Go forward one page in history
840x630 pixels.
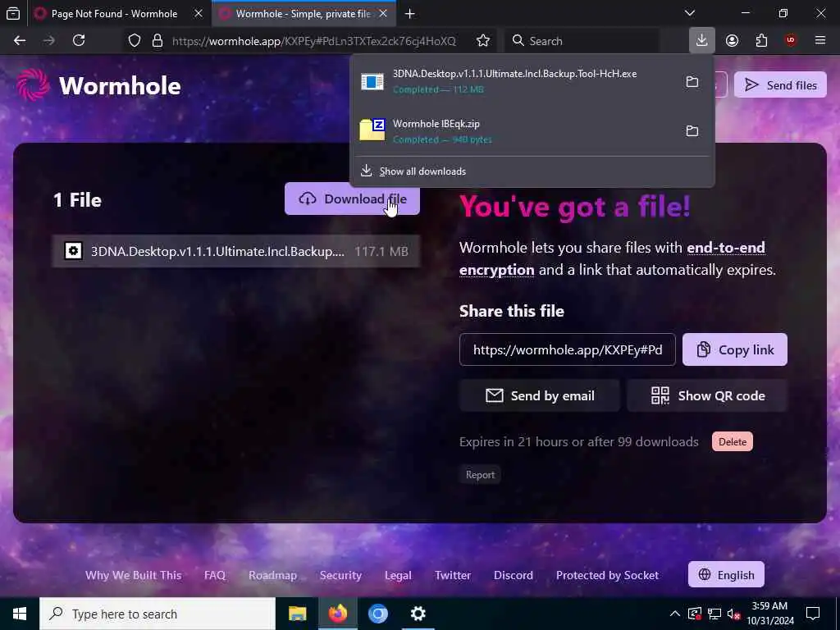click(x=49, y=40)
